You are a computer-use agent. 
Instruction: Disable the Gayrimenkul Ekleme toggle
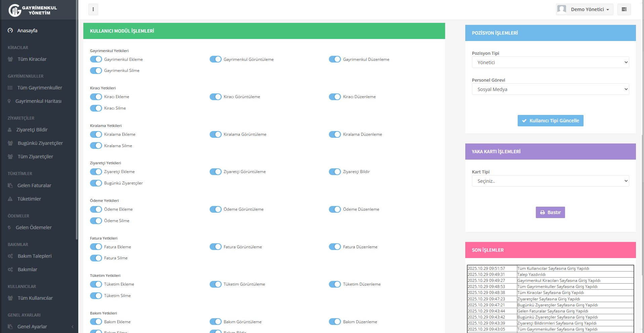pos(96,59)
